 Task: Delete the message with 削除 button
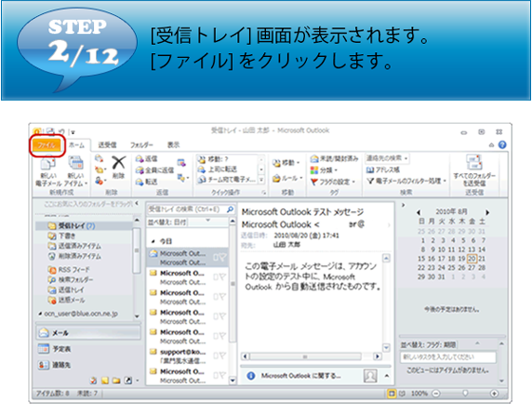coord(119,167)
